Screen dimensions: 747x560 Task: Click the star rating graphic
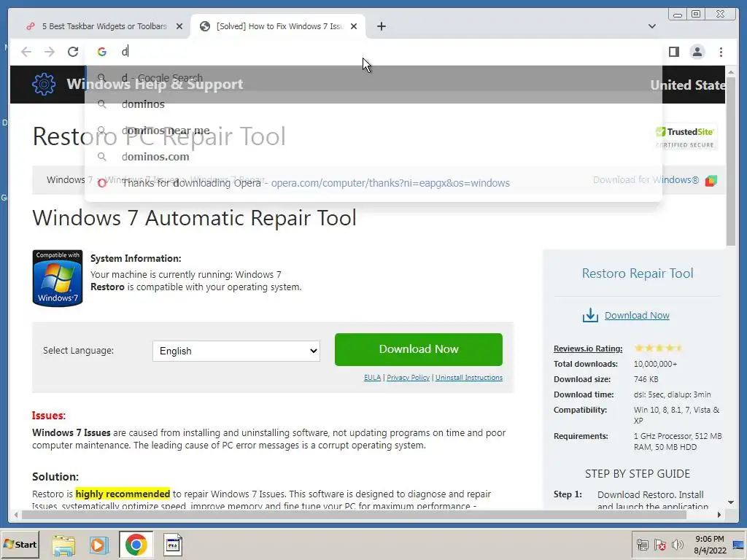pos(659,348)
